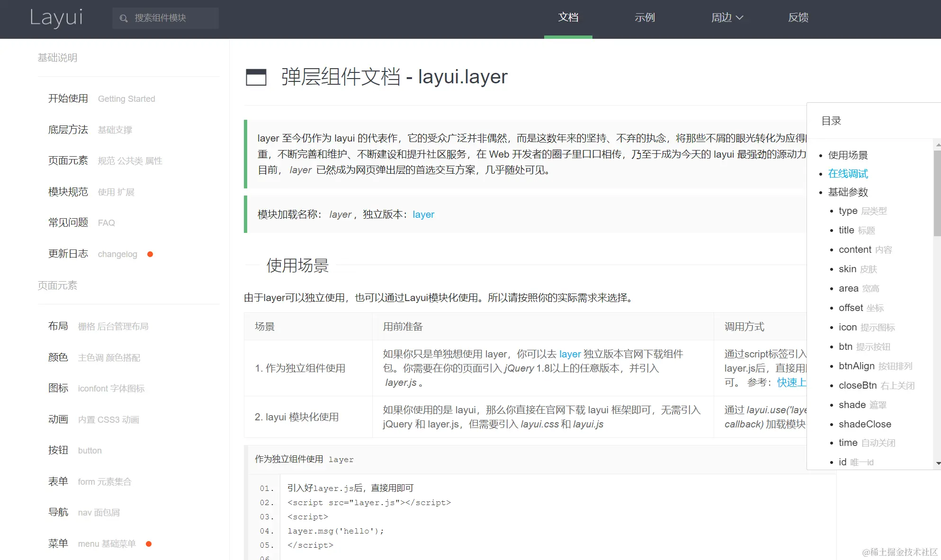Jump to 使用场景 in the 目录
Viewport: 941px width, 560px height.
coord(848,155)
